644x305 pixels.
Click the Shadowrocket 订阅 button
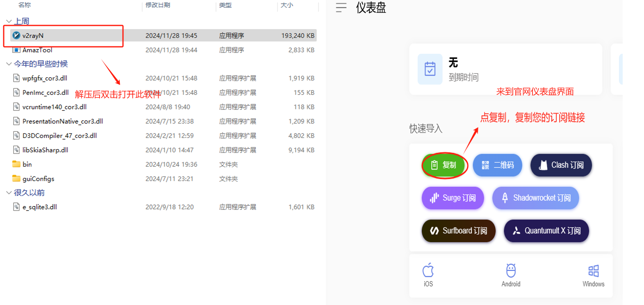(535, 198)
